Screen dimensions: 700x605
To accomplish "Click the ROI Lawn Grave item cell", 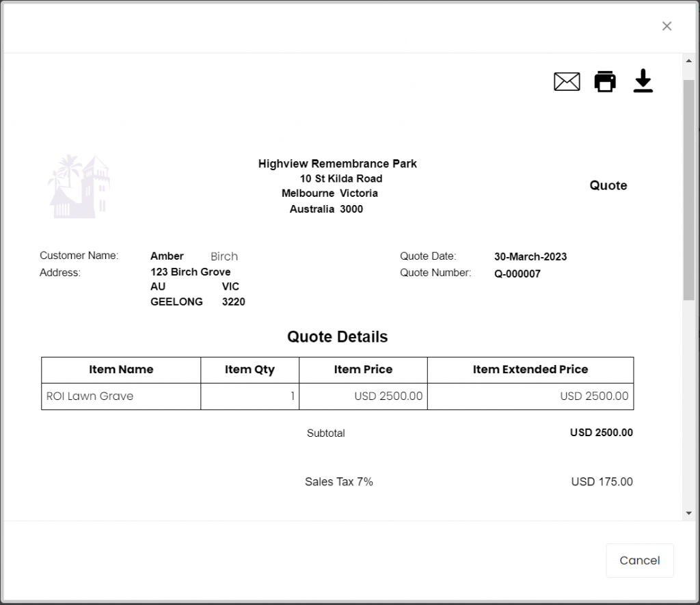I will click(x=121, y=396).
